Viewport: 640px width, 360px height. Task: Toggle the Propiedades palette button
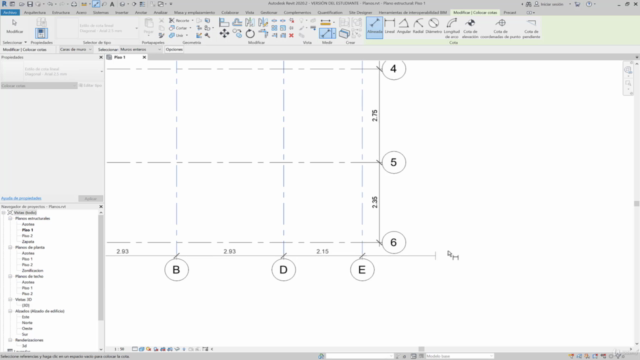click(x=41, y=33)
